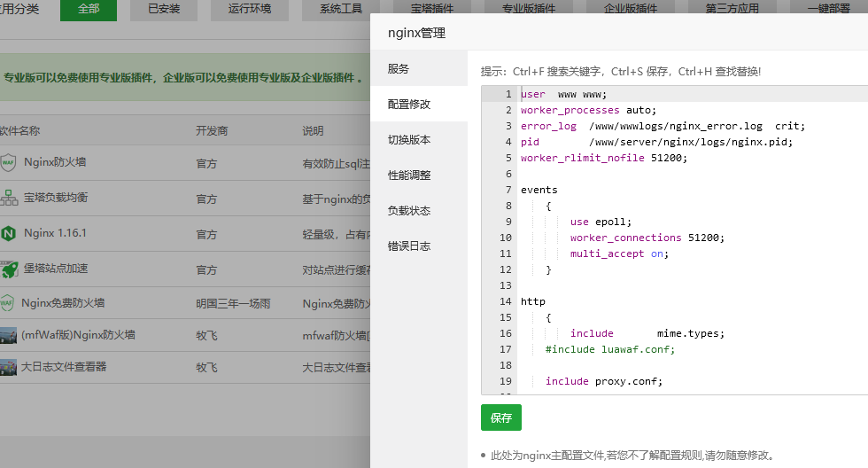Click the pid nginx.pid code line
This screenshot has height=468, width=868.
[656, 143]
